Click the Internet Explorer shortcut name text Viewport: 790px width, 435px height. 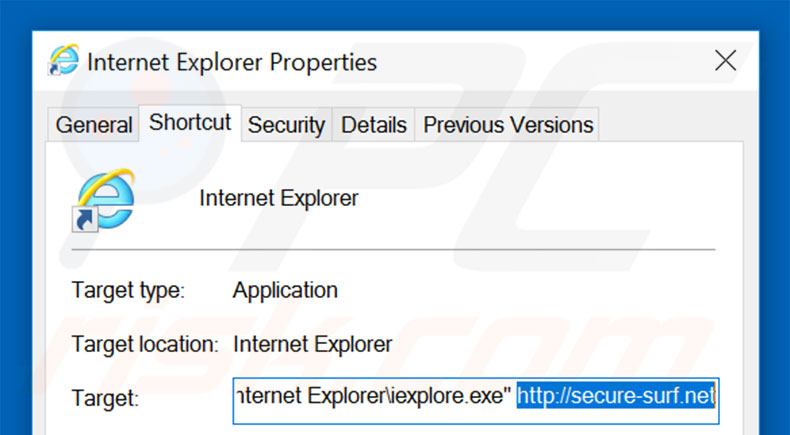click(278, 198)
